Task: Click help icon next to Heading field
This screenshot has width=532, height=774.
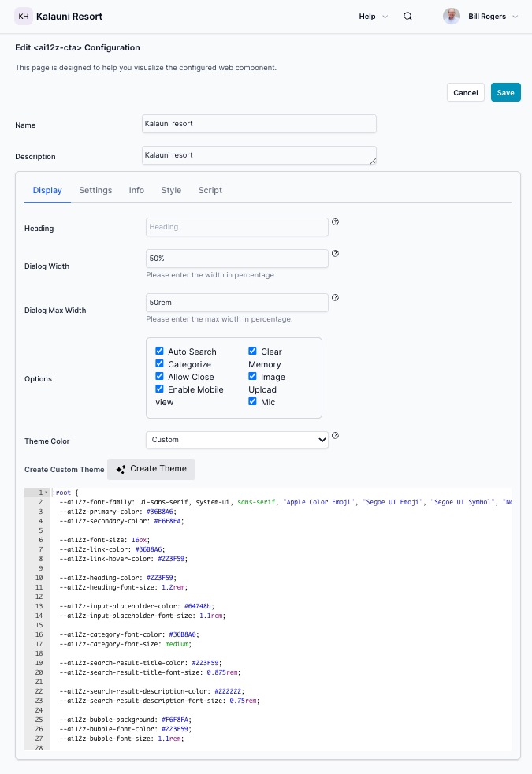Action: 335,222
